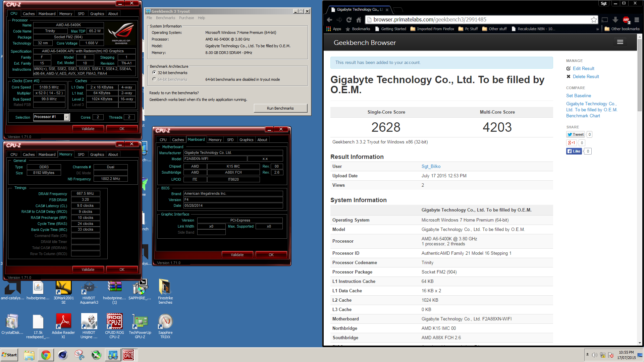Click Tweet share button
This screenshot has width=644, height=362.
[575, 134]
